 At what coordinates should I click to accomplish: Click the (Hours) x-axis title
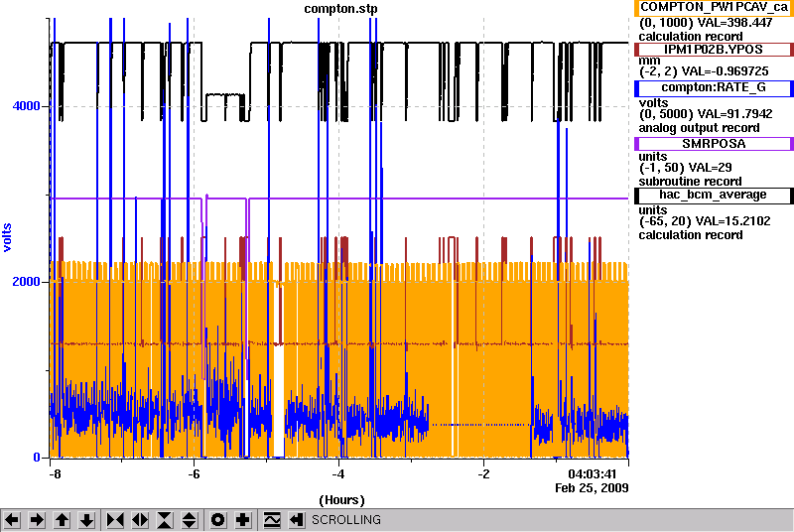click(341, 500)
